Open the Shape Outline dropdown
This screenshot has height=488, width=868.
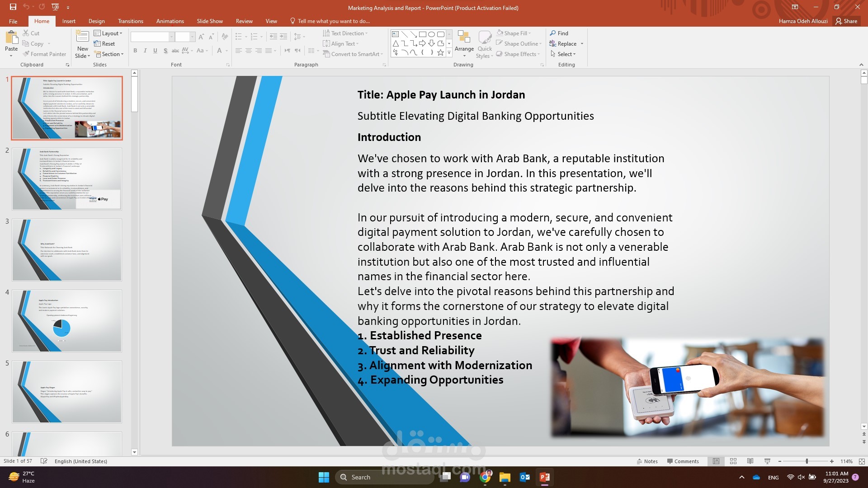click(519, 44)
